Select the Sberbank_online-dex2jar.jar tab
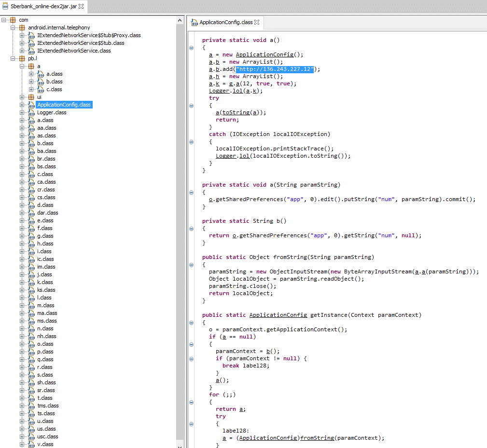 (43, 6)
